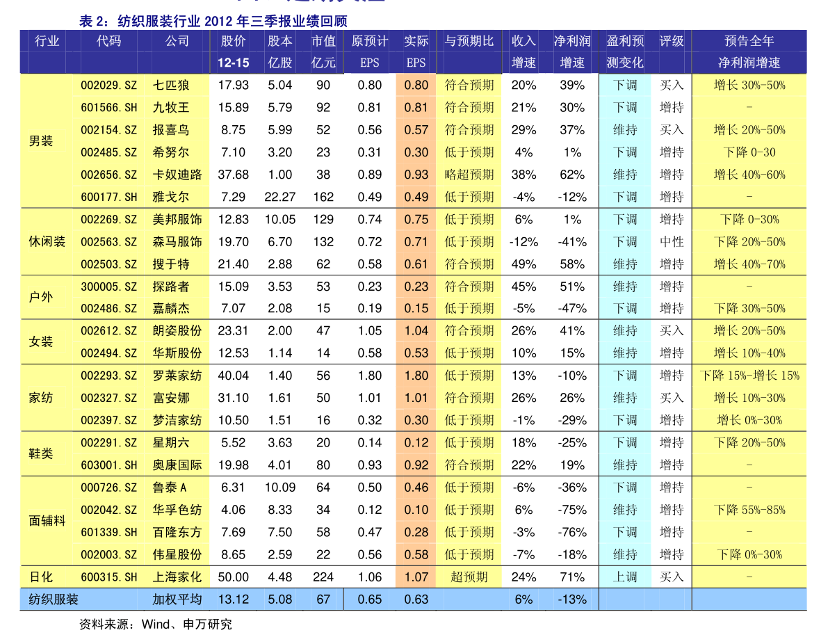
Task: Click the 与预期比 column header
Action: point(469,40)
